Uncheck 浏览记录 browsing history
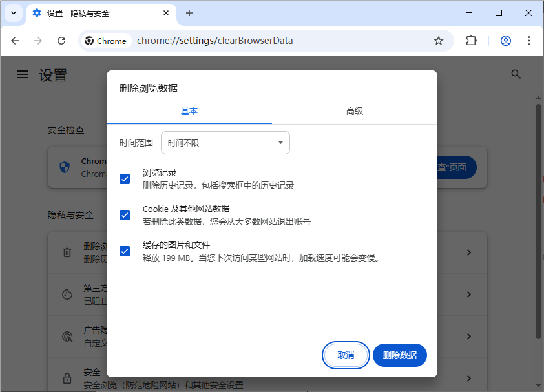 click(x=125, y=179)
